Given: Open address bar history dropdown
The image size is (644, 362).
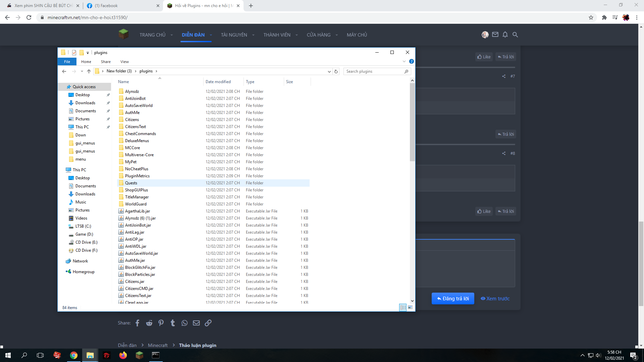Looking at the screenshot, I should 329,71.
